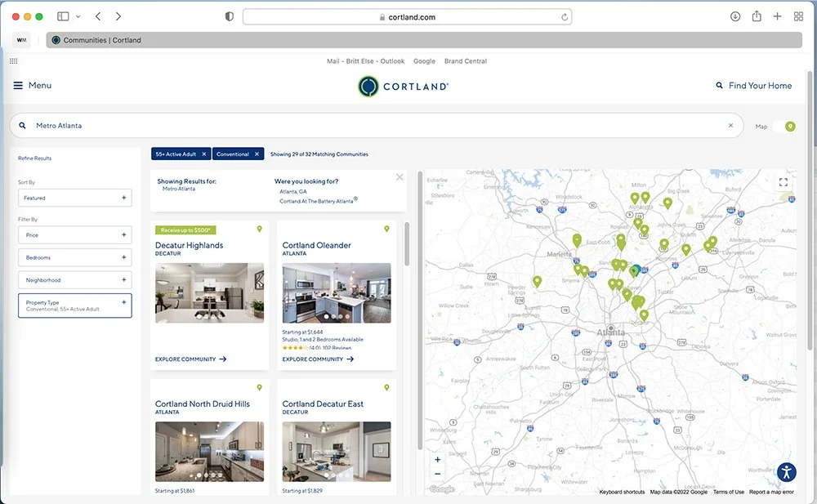Open the Decatur Highlands kitchen photo
This screenshot has width=817, height=504.
click(209, 293)
